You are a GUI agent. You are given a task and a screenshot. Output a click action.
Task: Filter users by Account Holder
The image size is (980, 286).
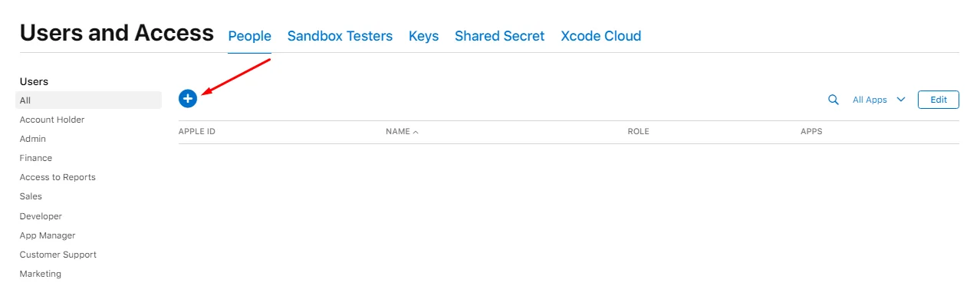[52, 120]
